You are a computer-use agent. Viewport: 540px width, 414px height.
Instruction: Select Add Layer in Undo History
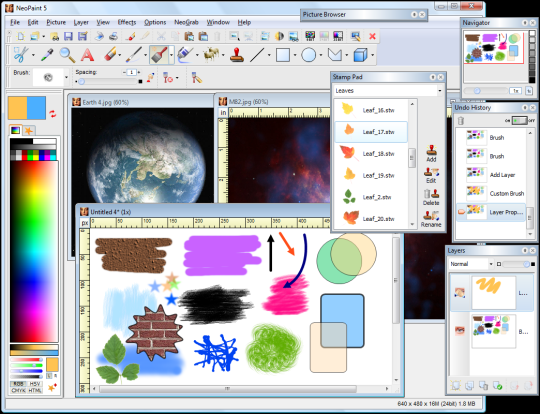coord(491,175)
